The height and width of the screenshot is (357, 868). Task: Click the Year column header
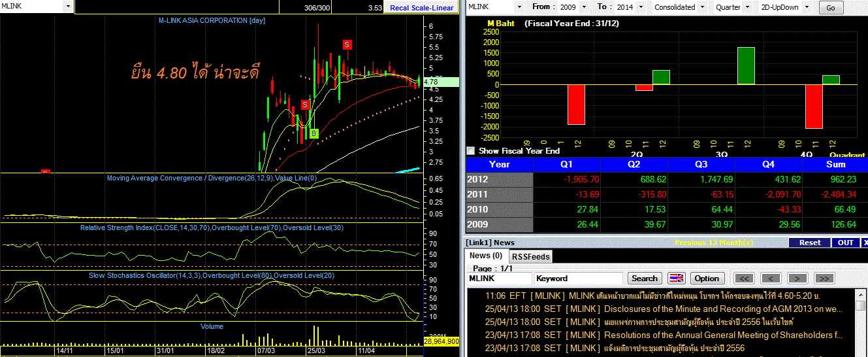pos(499,165)
